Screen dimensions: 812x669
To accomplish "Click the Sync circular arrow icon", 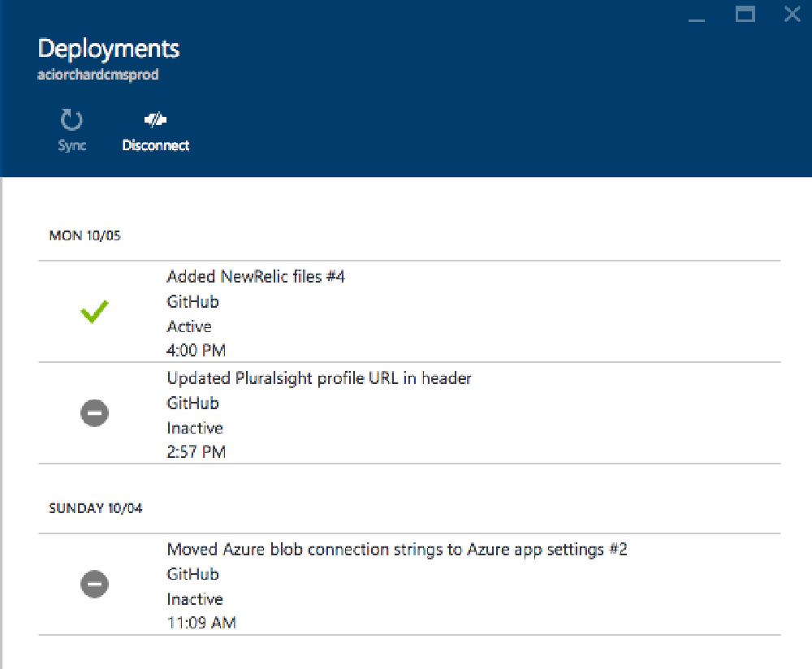I will pyautogui.click(x=71, y=122).
